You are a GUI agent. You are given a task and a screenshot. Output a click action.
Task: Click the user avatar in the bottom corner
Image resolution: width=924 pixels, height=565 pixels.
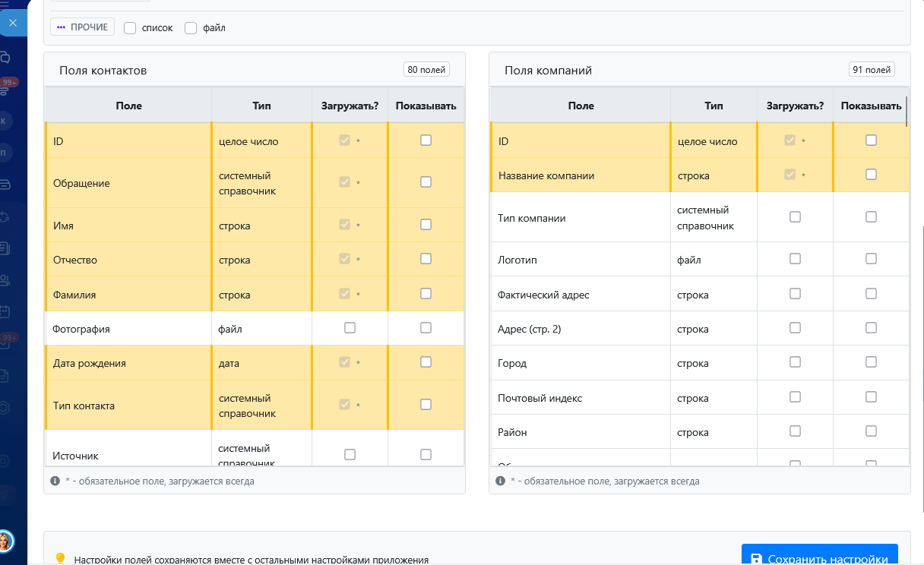(5, 541)
